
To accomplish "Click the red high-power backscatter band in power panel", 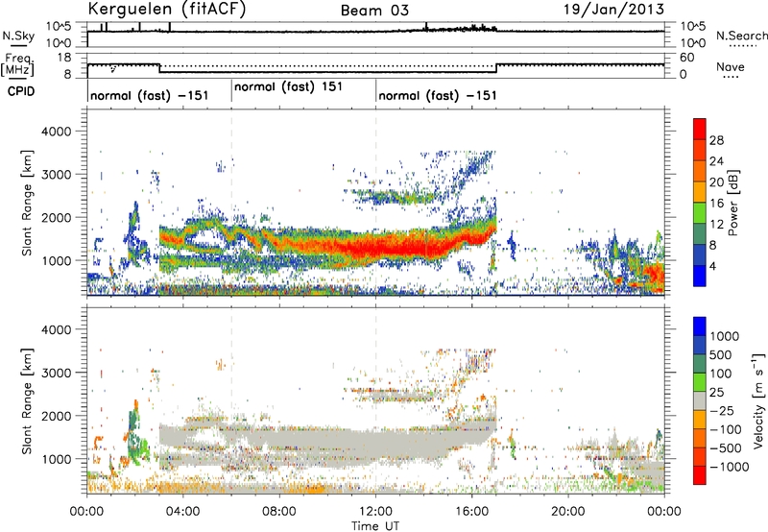I will point(392,247).
